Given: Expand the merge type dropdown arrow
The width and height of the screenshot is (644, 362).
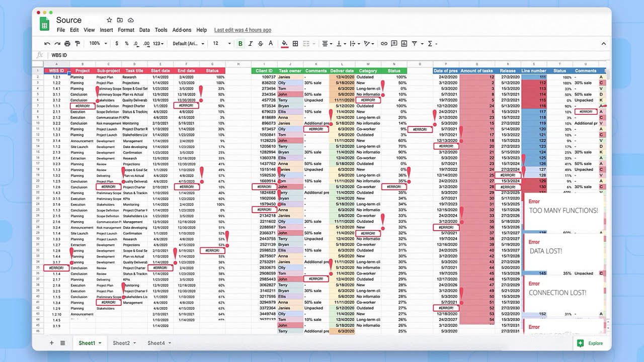Looking at the screenshot, I should (313, 44).
